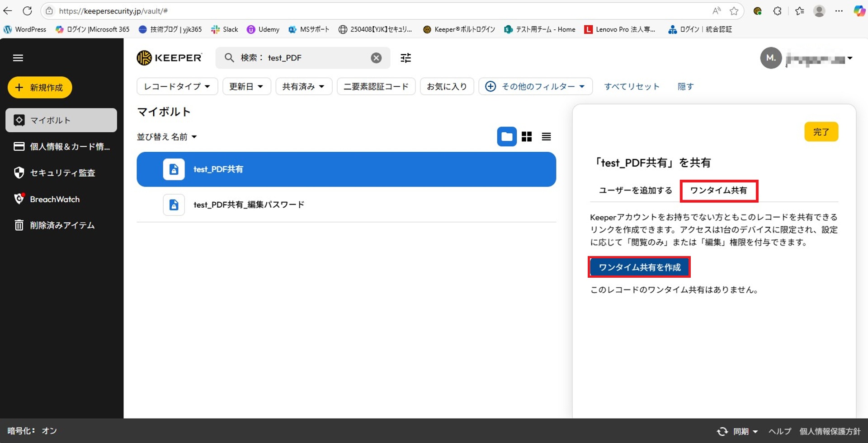Clear the test_PDF search with X icon

(376, 58)
